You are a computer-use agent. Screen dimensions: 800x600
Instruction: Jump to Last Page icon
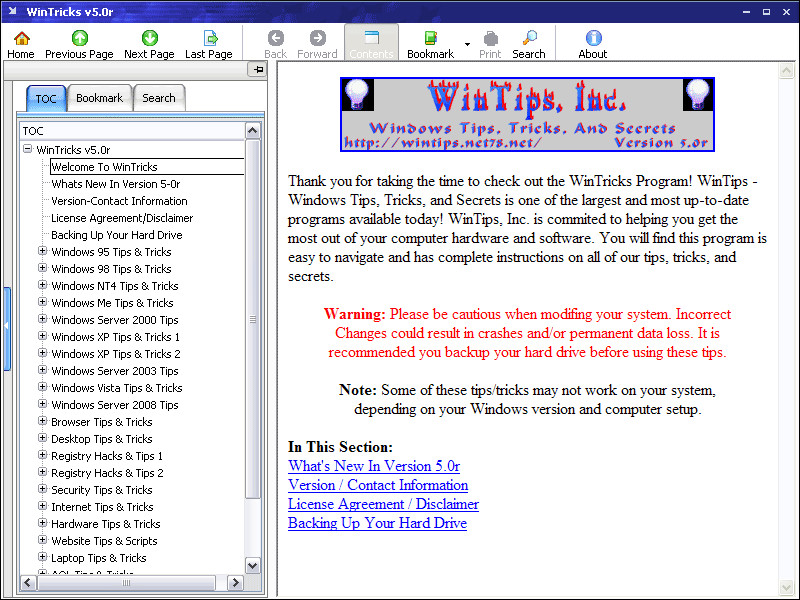pyautogui.click(x=210, y=38)
